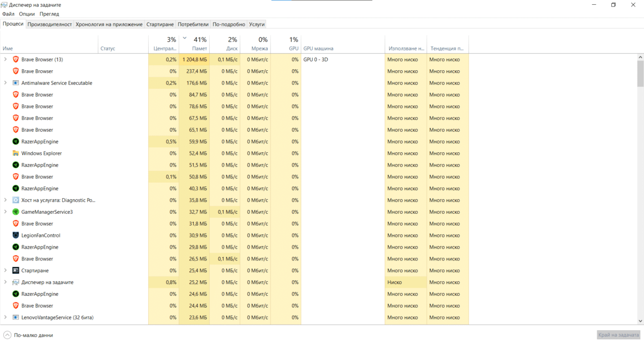The image size is (644, 343).
Task: Click the Task Manager title bar icon
Action: coord(5,5)
